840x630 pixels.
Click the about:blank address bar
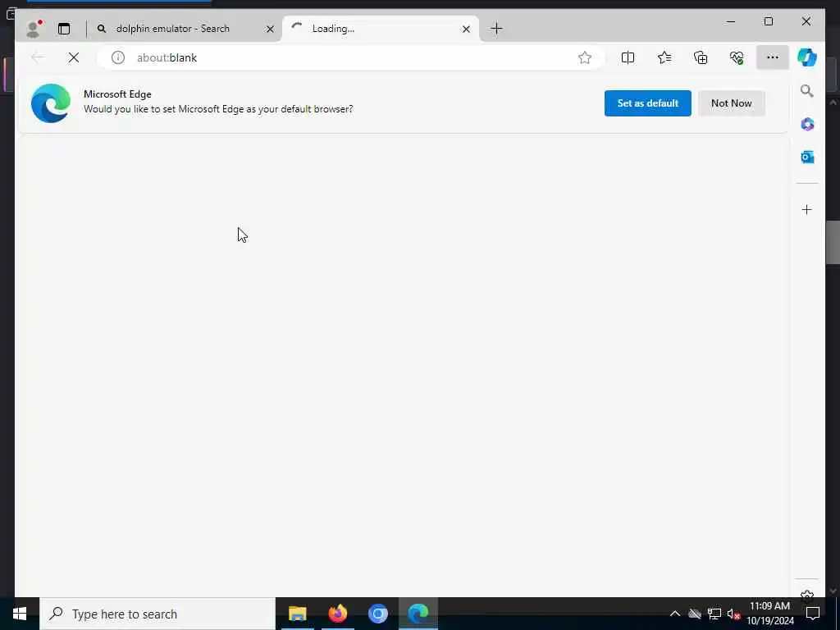[351, 57]
